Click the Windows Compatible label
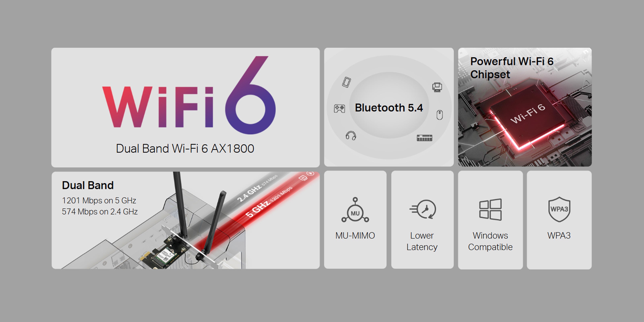 point(490,241)
